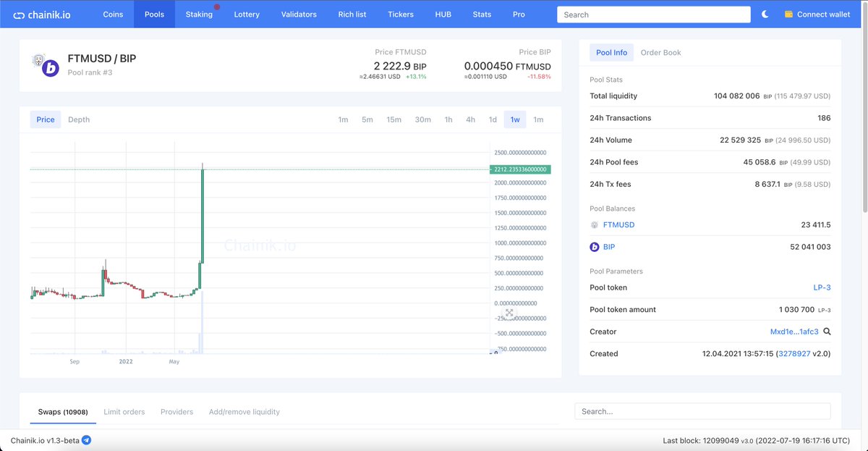Click 24h Volume value 22 529 325

(739, 140)
